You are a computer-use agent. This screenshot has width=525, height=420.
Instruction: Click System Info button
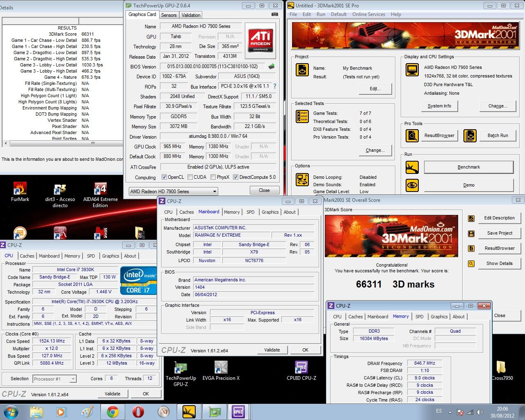439,106
